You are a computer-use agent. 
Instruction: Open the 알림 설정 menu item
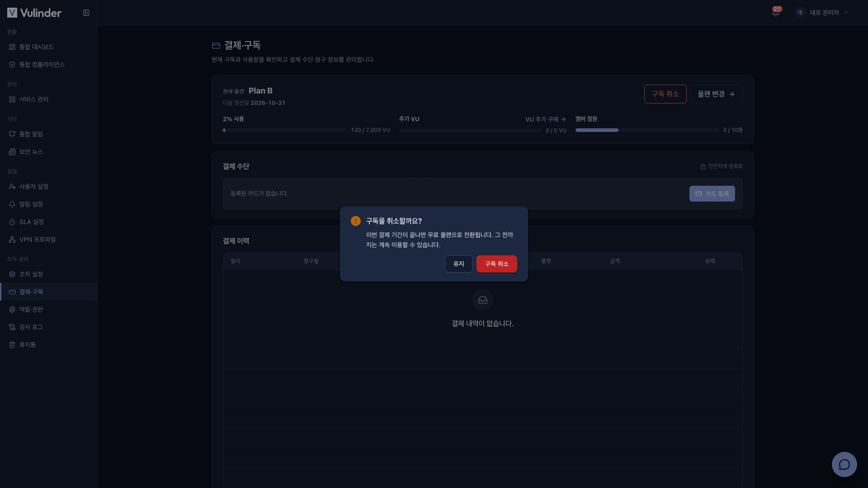[49, 204]
